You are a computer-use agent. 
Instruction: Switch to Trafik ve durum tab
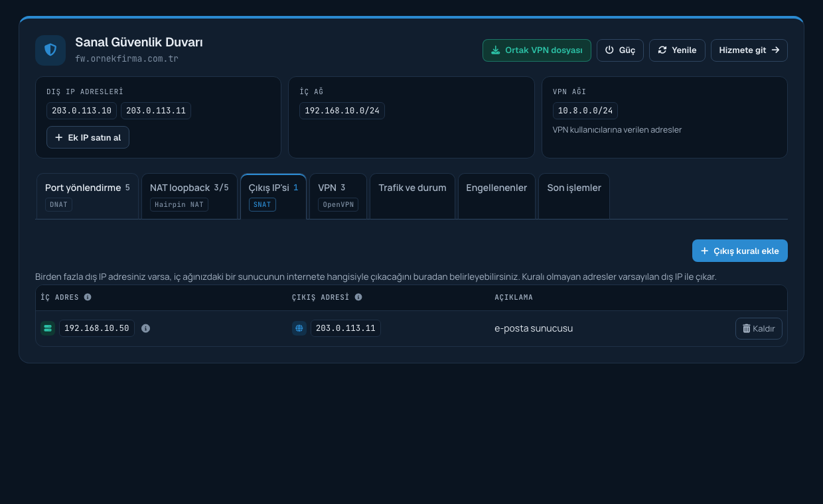(x=412, y=196)
